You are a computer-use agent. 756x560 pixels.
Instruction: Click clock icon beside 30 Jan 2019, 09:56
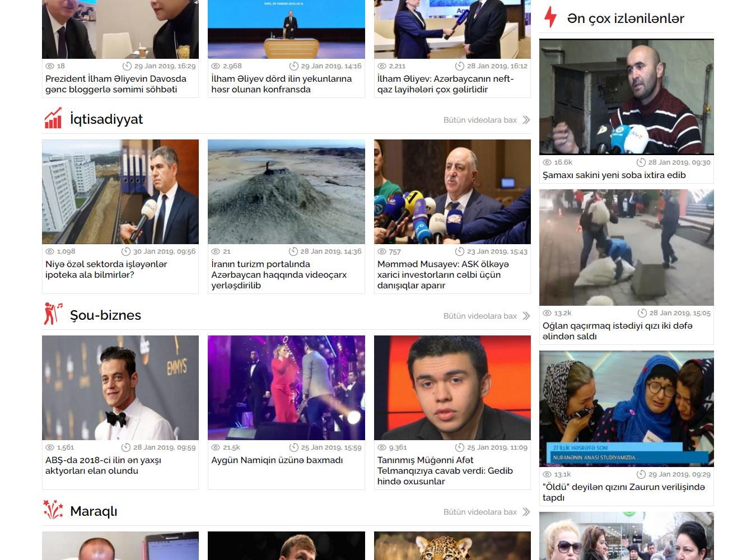pyautogui.click(x=127, y=251)
